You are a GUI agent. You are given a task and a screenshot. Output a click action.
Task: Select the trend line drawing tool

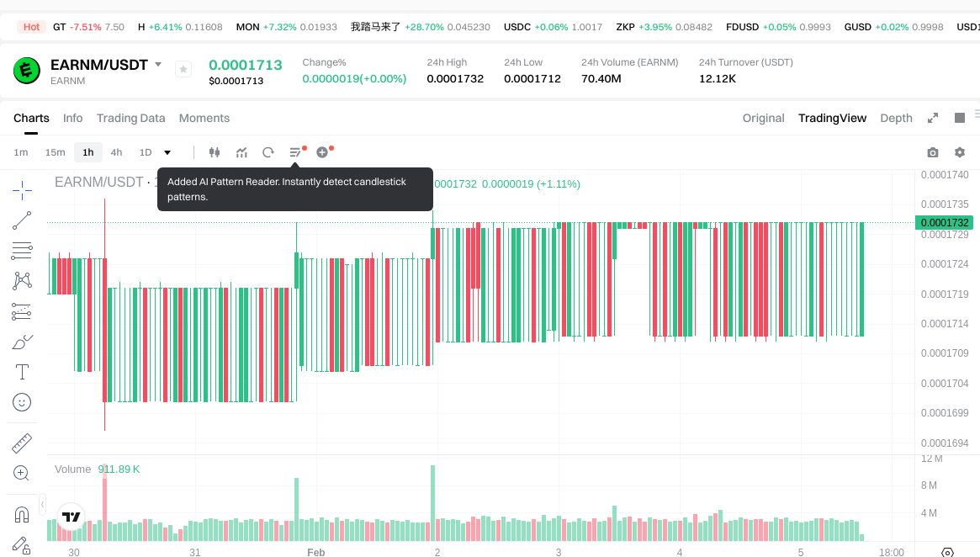(22, 220)
